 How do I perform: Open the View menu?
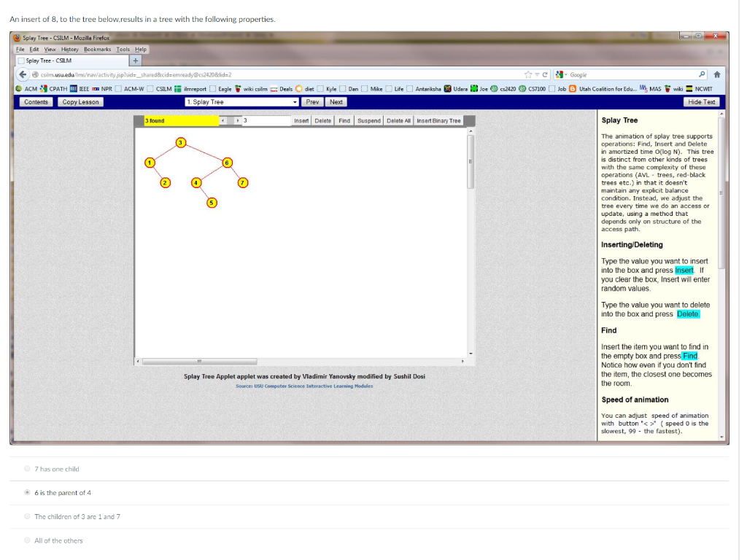[50, 49]
